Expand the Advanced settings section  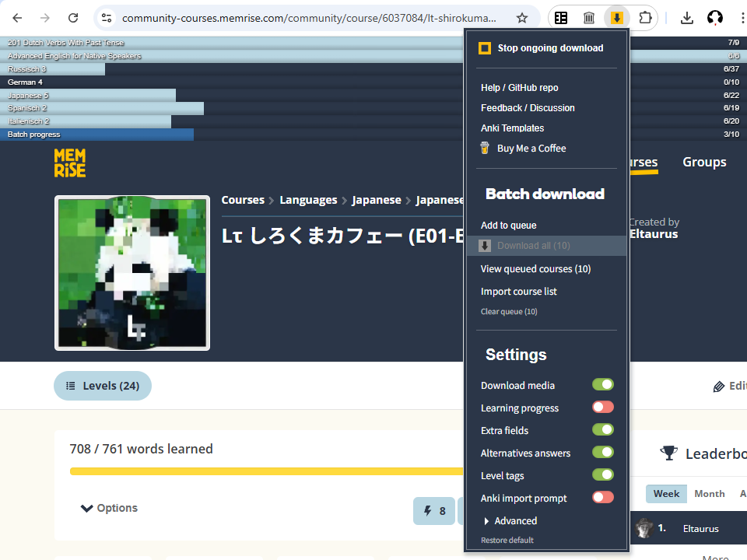510,521
